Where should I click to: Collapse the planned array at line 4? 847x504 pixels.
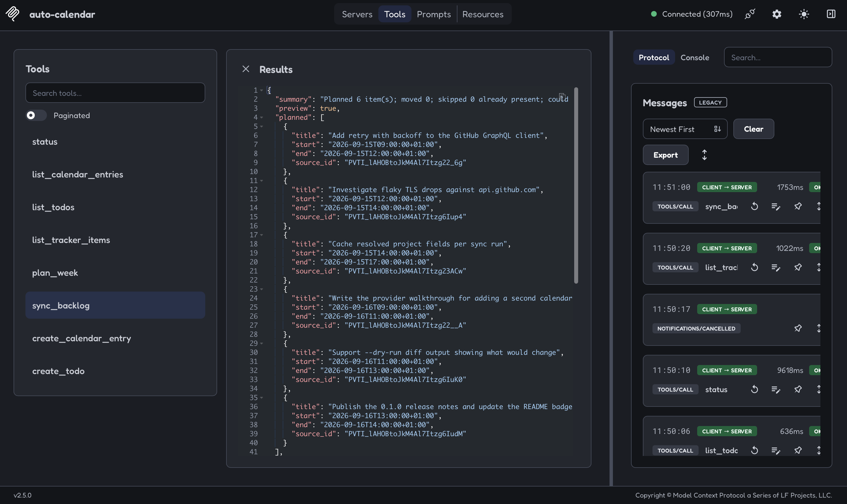click(x=262, y=118)
